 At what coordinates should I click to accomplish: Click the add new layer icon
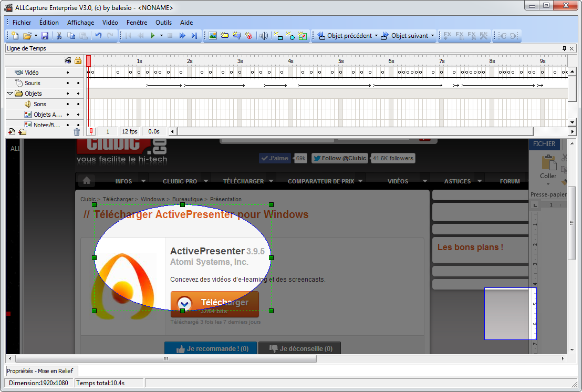(x=12, y=131)
